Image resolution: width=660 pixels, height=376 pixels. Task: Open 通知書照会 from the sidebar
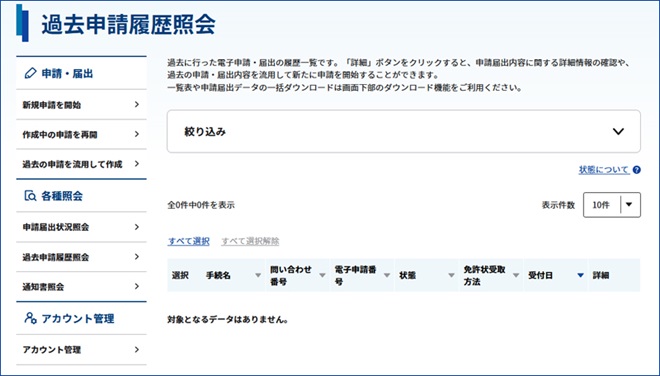click(x=81, y=286)
